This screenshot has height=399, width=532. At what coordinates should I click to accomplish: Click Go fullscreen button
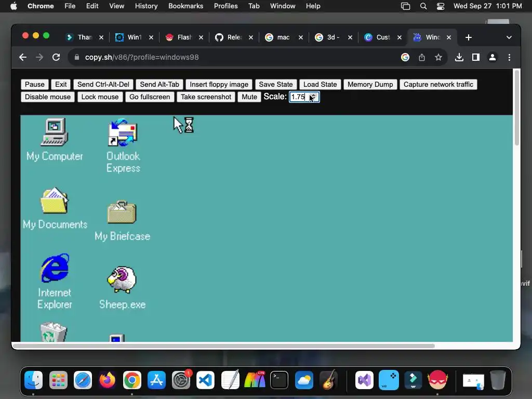click(x=149, y=97)
